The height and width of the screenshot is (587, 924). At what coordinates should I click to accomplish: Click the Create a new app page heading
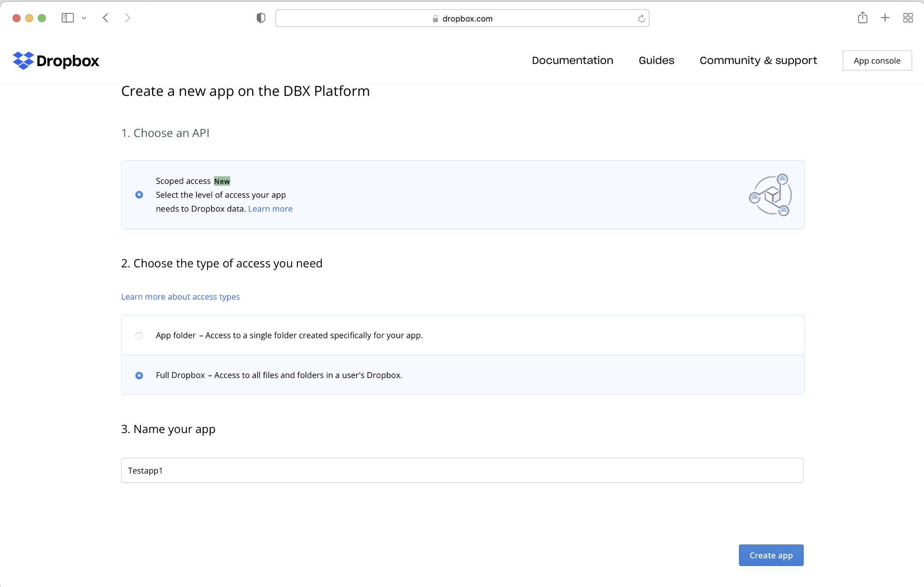[246, 91]
